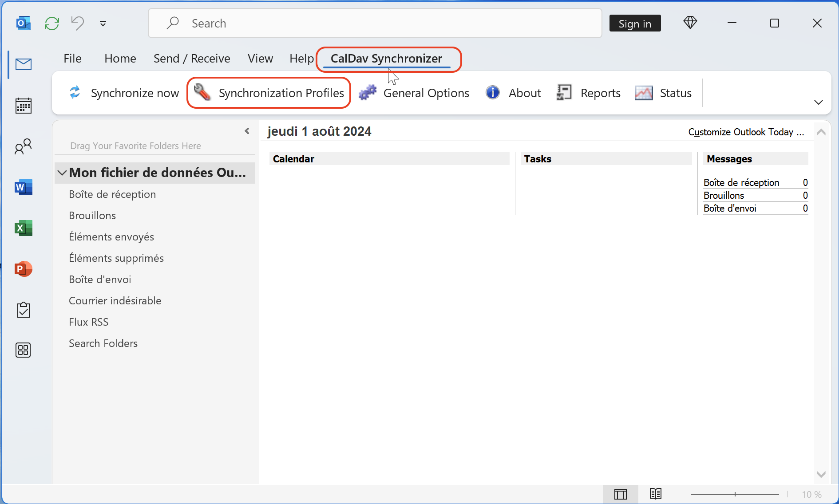Screen dimensions: 839x504
Task: Click the search magnifier icon
Action: click(x=172, y=23)
